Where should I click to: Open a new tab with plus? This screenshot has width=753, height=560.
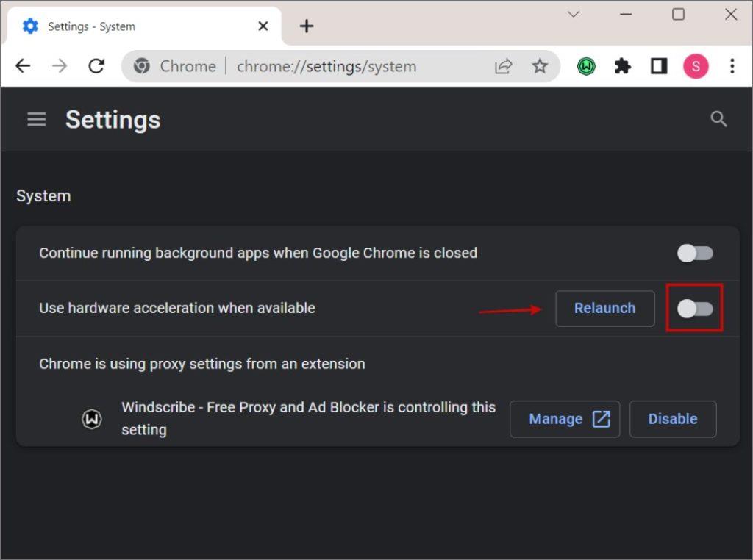pyautogui.click(x=307, y=26)
